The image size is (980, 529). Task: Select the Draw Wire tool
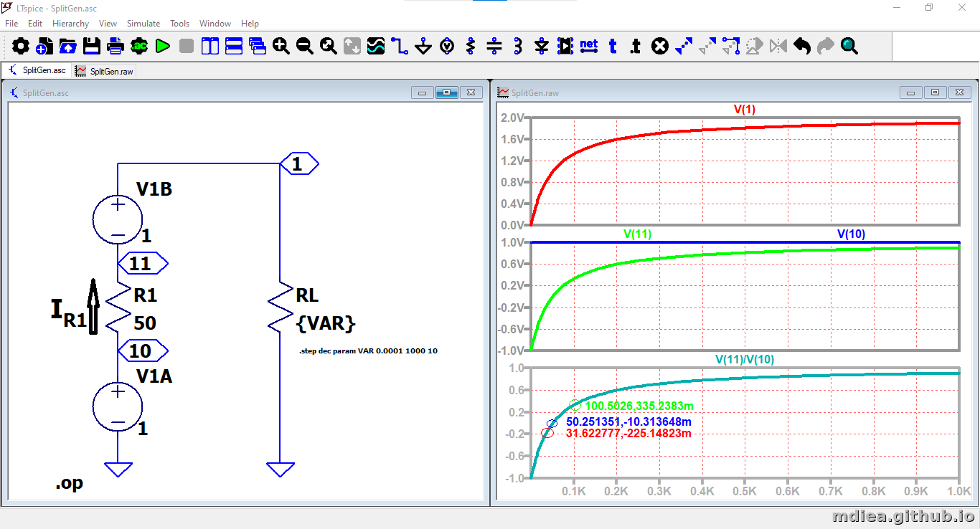[400, 47]
